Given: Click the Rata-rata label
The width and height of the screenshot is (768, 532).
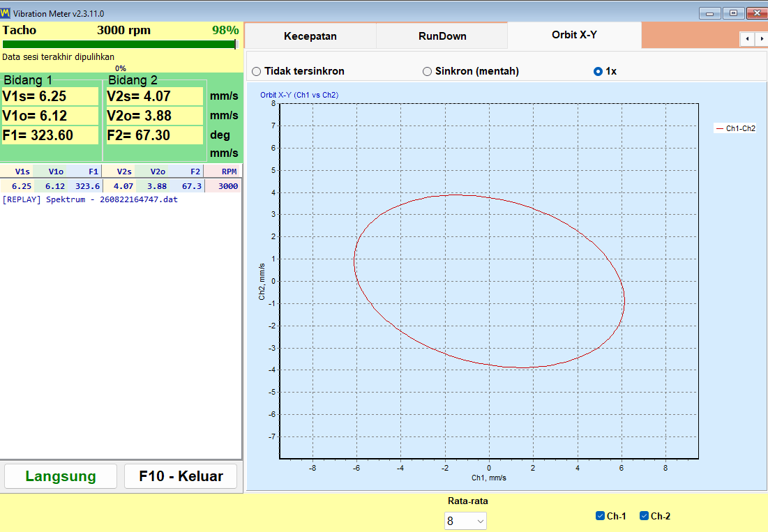Looking at the screenshot, I should coord(468,501).
